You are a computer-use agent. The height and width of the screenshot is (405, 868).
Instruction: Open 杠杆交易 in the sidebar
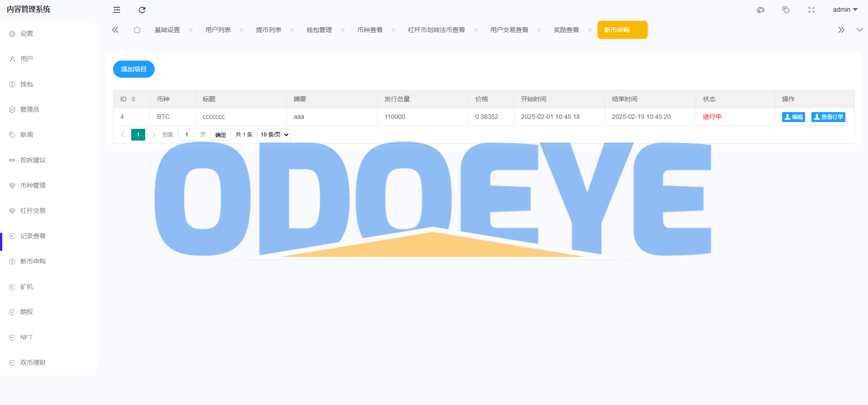[x=33, y=211]
